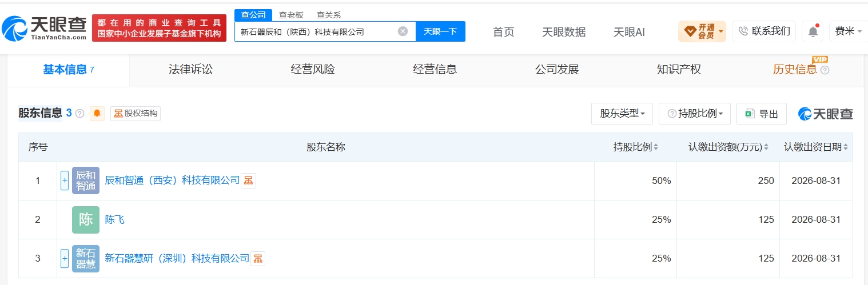Click the red promo banner 都在用的商业查询工具
Screen dimensions: 868x285
click(x=159, y=28)
